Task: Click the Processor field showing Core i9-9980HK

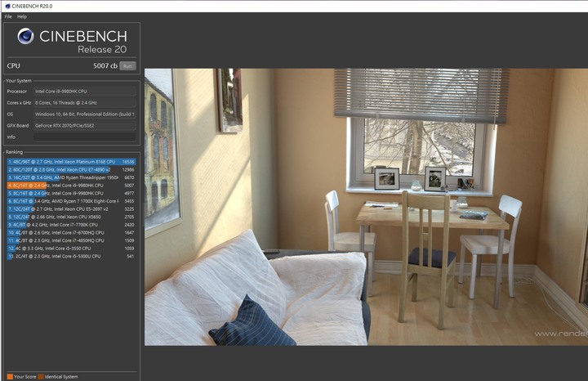Action: click(x=85, y=92)
